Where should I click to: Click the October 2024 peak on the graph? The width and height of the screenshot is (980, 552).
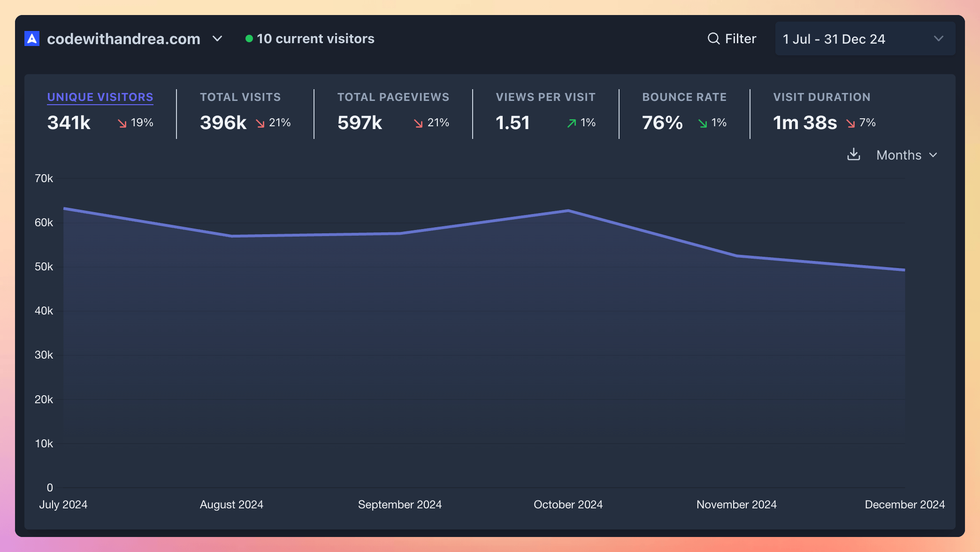[568, 210]
